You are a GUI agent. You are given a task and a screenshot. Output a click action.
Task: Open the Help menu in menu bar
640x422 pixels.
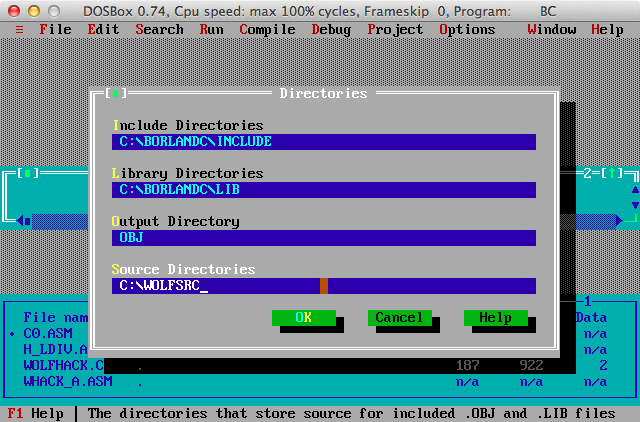click(x=607, y=29)
